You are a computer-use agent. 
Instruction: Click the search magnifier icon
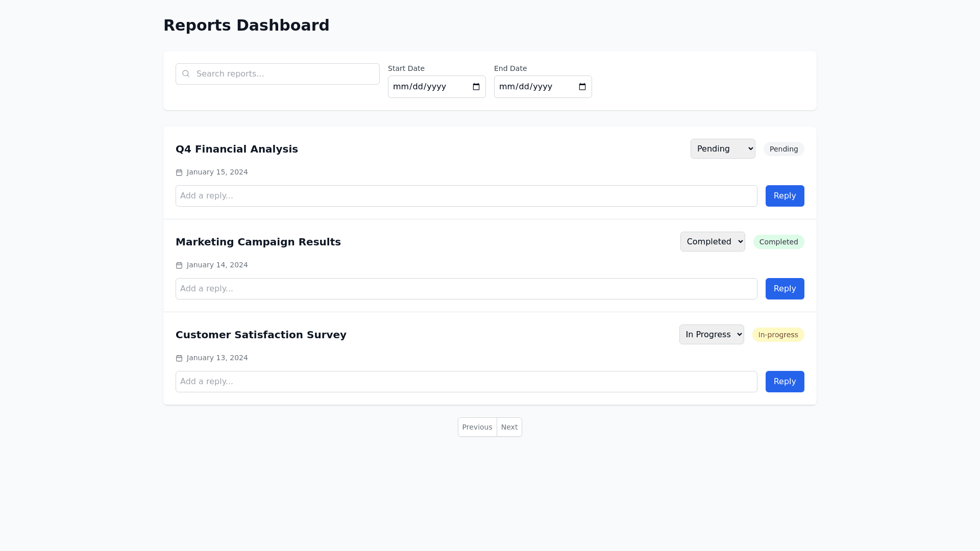186,74
